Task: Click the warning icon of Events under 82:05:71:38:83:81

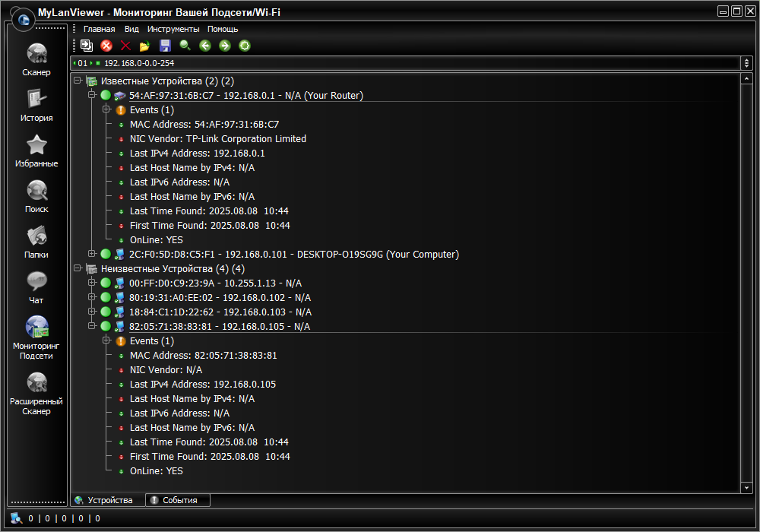Action: pos(121,341)
